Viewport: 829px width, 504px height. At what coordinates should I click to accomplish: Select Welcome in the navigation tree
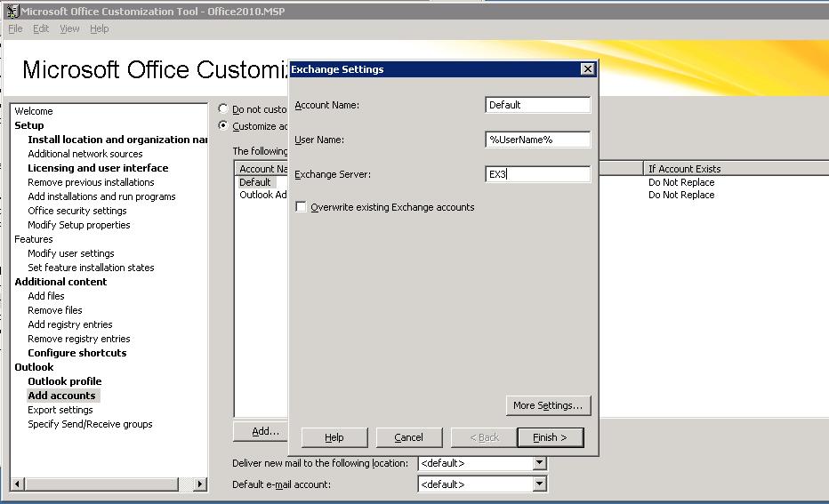pos(33,111)
